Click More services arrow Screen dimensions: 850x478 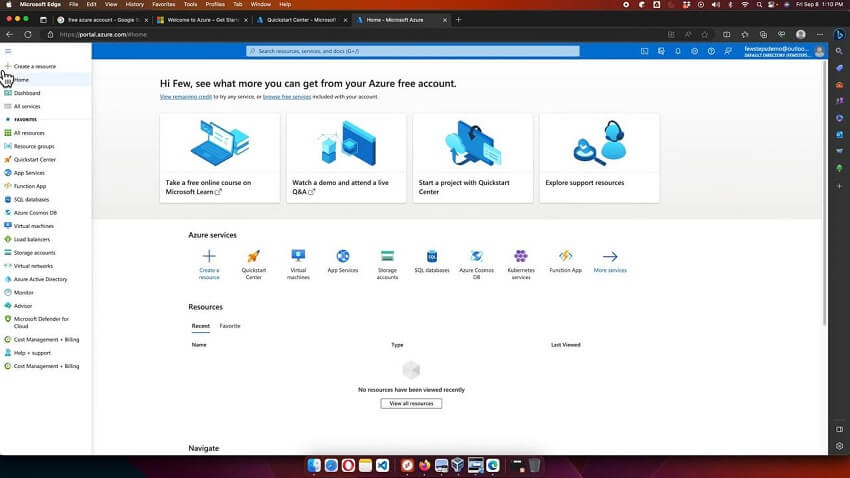click(x=610, y=261)
